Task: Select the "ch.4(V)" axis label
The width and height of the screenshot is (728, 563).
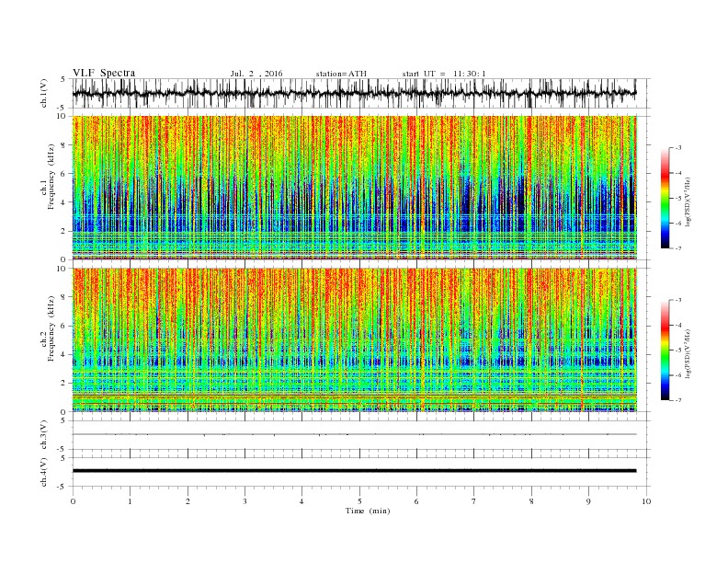Action: click(x=44, y=472)
